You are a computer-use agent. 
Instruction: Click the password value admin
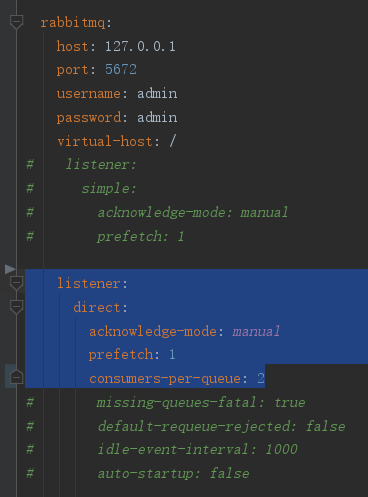coord(157,117)
